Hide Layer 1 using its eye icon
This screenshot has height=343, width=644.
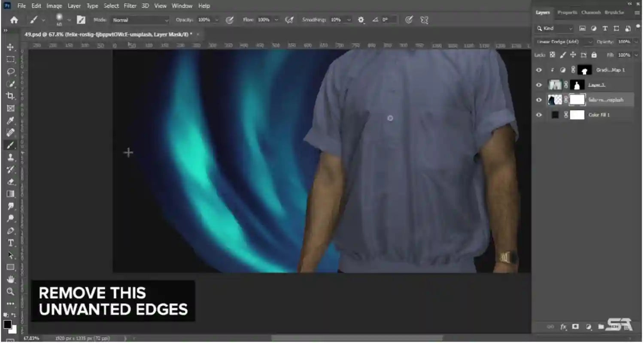click(539, 85)
